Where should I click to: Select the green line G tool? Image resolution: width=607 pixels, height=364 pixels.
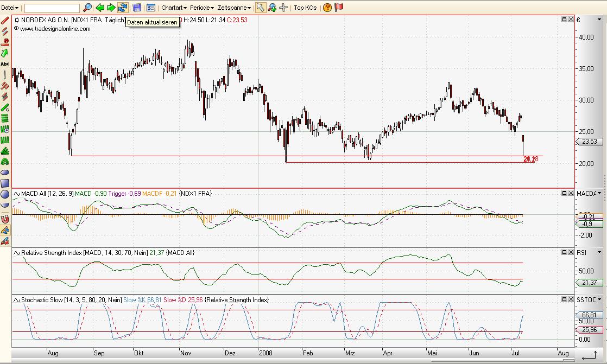[5, 107]
